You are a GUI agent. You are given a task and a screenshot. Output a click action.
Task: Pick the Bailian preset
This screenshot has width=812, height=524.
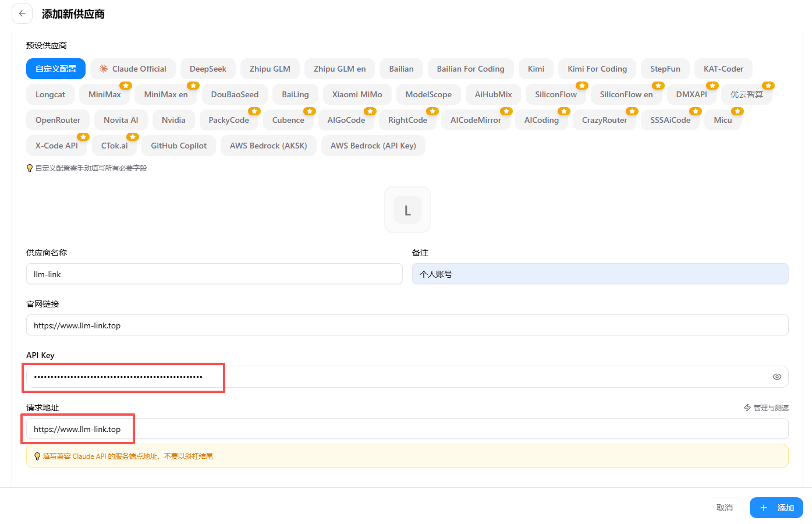click(x=402, y=69)
